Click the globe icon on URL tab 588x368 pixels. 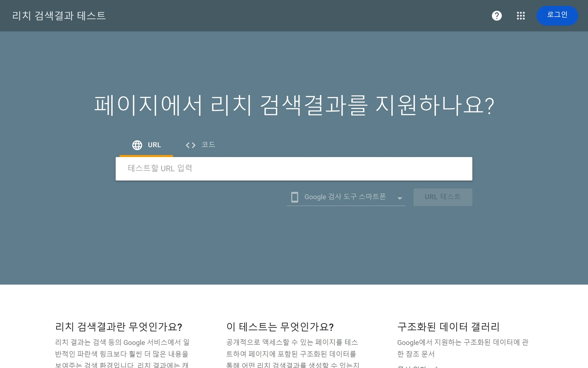pos(137,145)
